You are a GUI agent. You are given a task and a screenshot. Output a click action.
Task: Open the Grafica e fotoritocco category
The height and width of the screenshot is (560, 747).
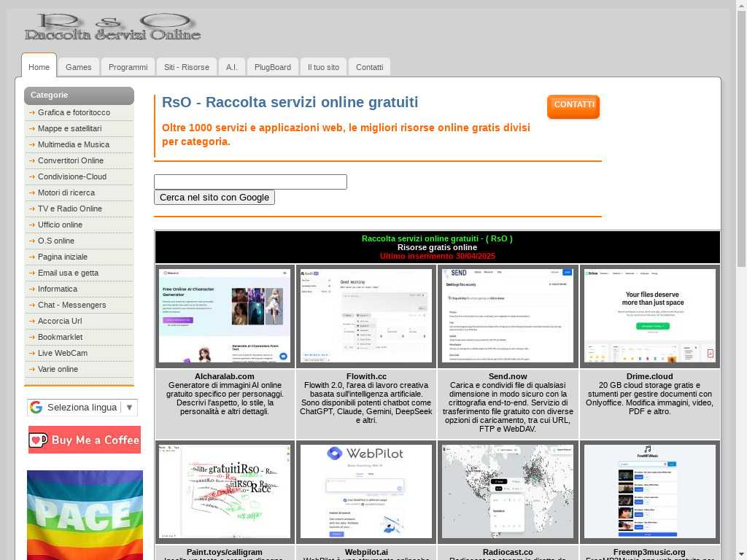tap(79, 112)
